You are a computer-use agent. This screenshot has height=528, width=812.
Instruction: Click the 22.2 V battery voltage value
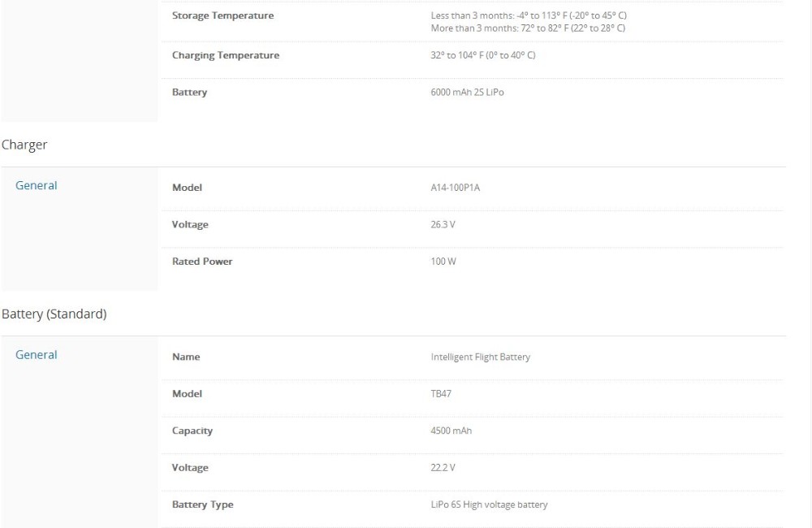443,468
